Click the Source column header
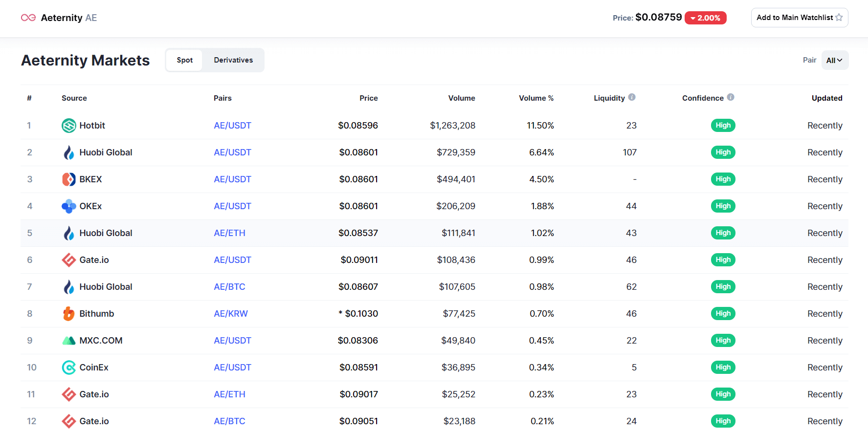The height and width of the screenshot is (433, 868). tap(74, 98)
